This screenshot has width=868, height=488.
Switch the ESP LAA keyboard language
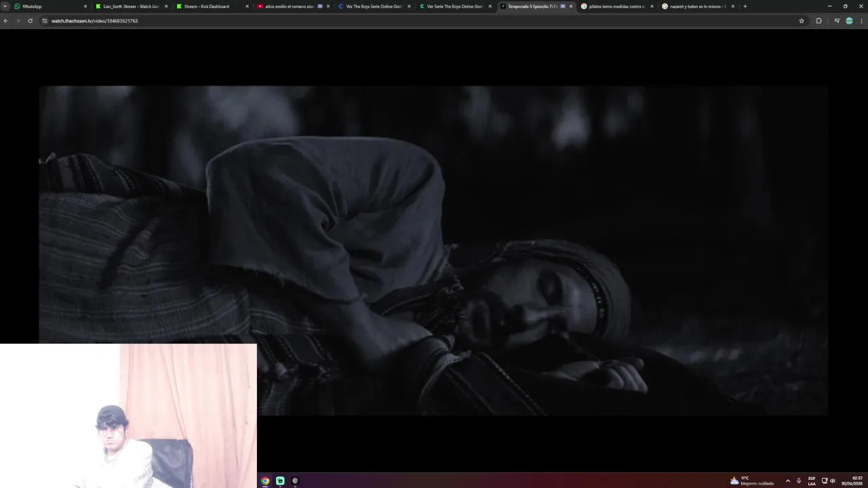coord(812,481)
